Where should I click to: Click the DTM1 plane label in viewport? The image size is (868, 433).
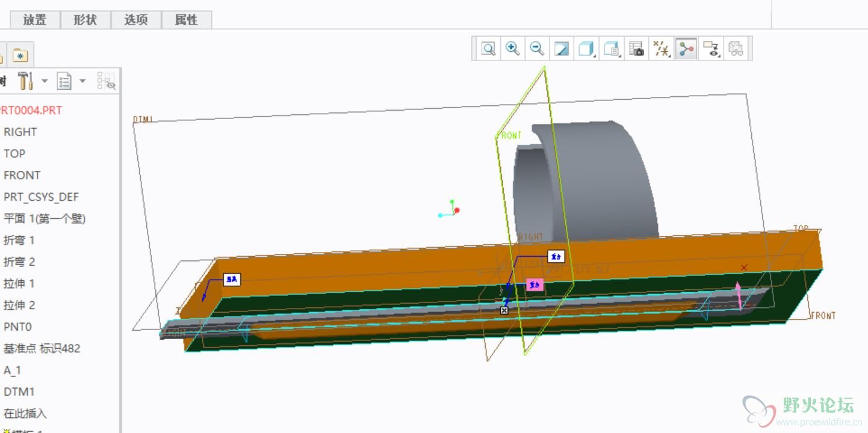coord(143,120)
